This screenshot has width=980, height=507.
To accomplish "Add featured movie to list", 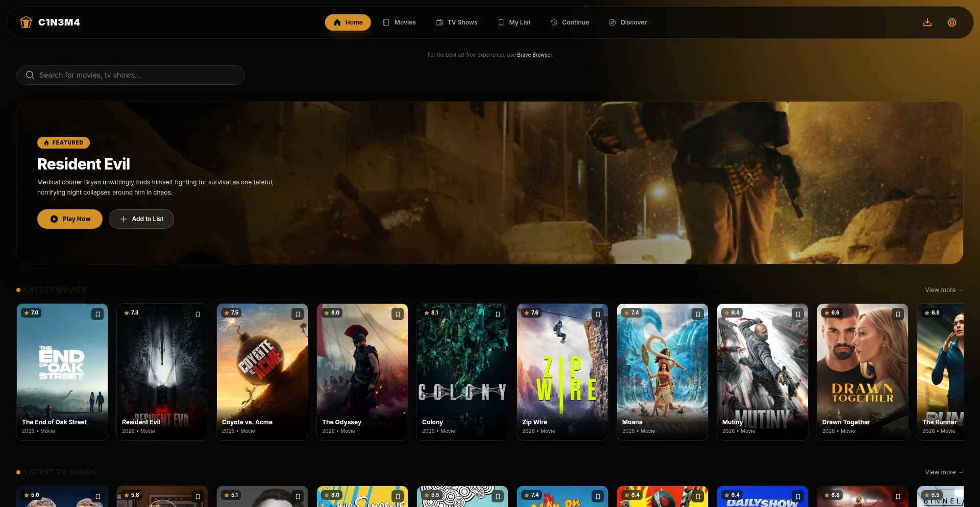I will point(141,219).
